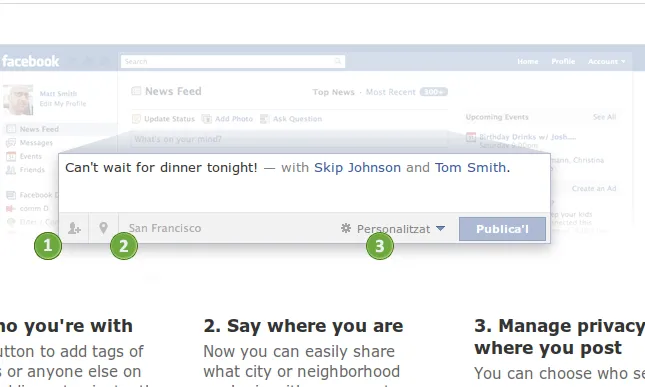
Task: Click the gear icon beside Personalitzat
Action: (346, 228)
